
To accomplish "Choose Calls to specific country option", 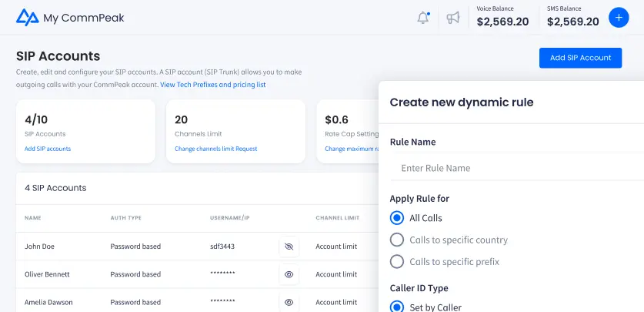I will (397, 240).
